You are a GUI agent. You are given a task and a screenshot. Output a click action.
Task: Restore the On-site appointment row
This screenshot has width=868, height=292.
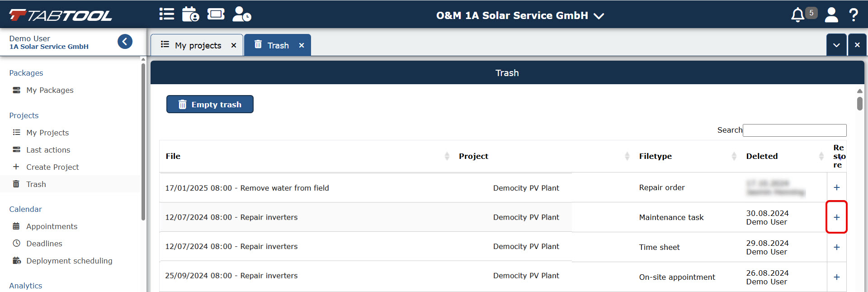pyautogui.click(x=837, y=277)
